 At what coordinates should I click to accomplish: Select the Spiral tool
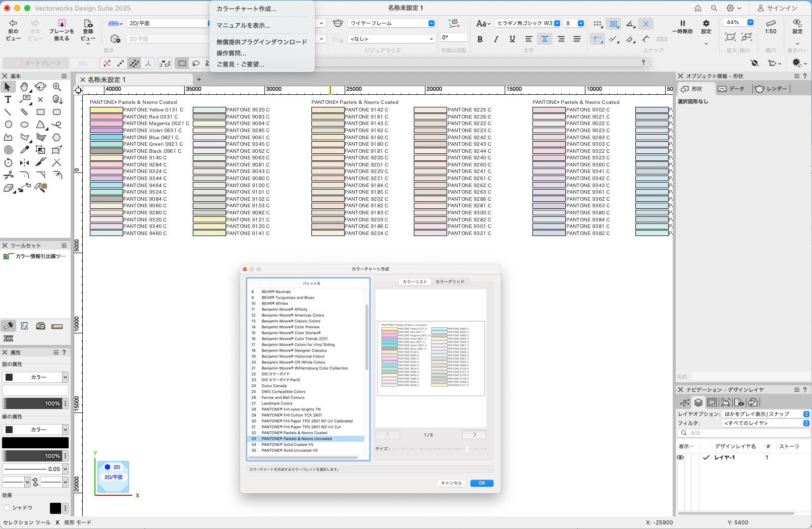point(8,150)
